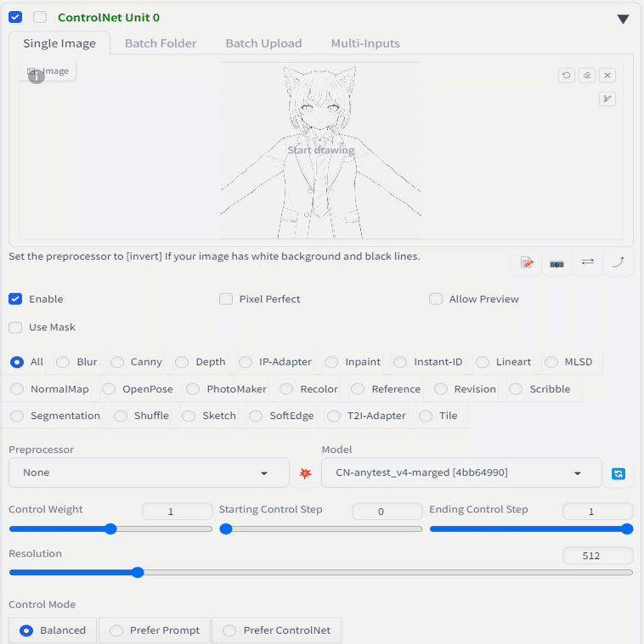The width and height of the screenshot is (644, 644).
Task: Open the Multi-Inputs tab
Action: point(365,43)
